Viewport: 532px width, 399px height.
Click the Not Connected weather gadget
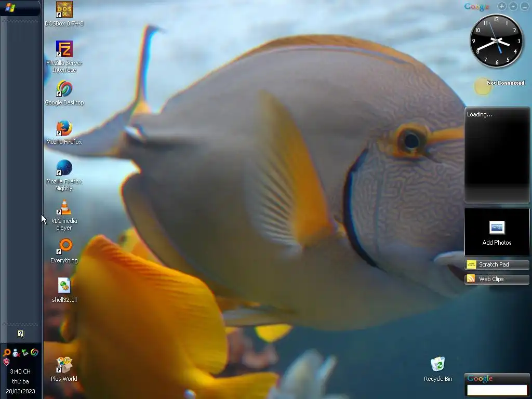click(499, 86)
